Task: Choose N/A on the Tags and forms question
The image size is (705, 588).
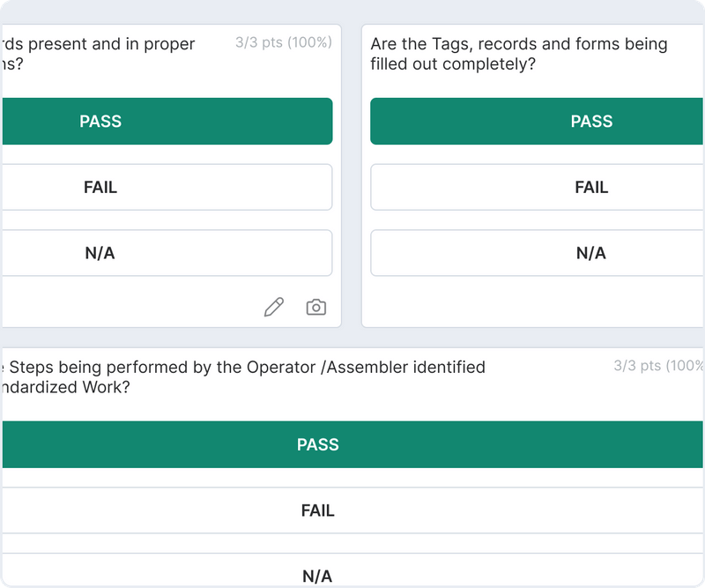Action: tap(592, 253)
